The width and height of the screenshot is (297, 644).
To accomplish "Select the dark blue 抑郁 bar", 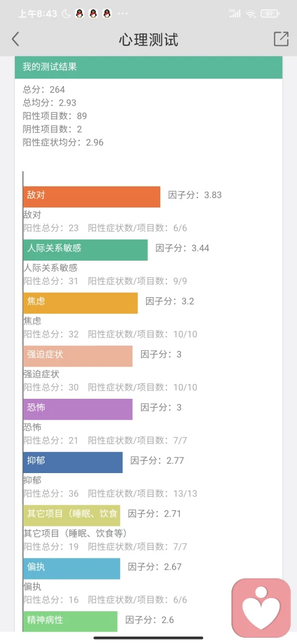I will [73, 462].
